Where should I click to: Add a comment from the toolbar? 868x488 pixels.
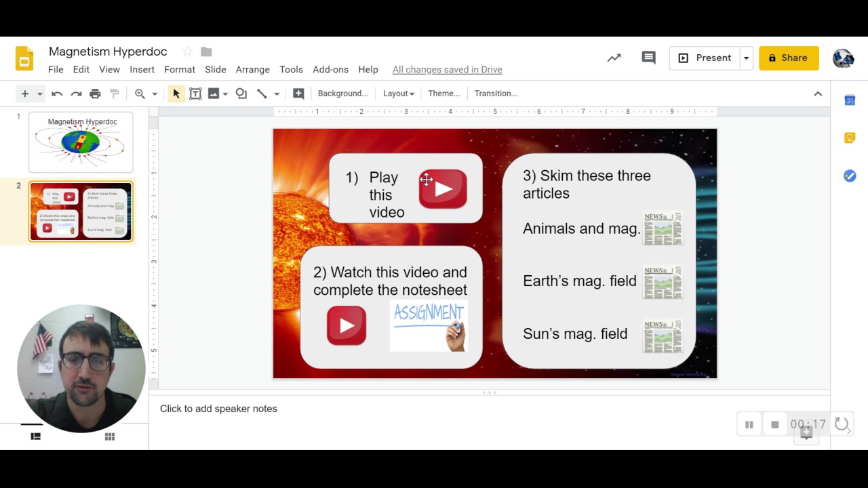click(298, 94)
